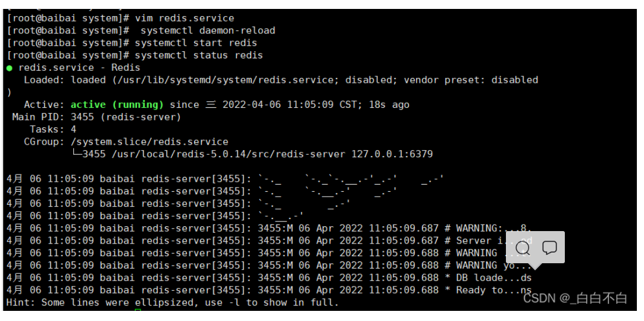Click the green active status dot

tap(10, 68)
